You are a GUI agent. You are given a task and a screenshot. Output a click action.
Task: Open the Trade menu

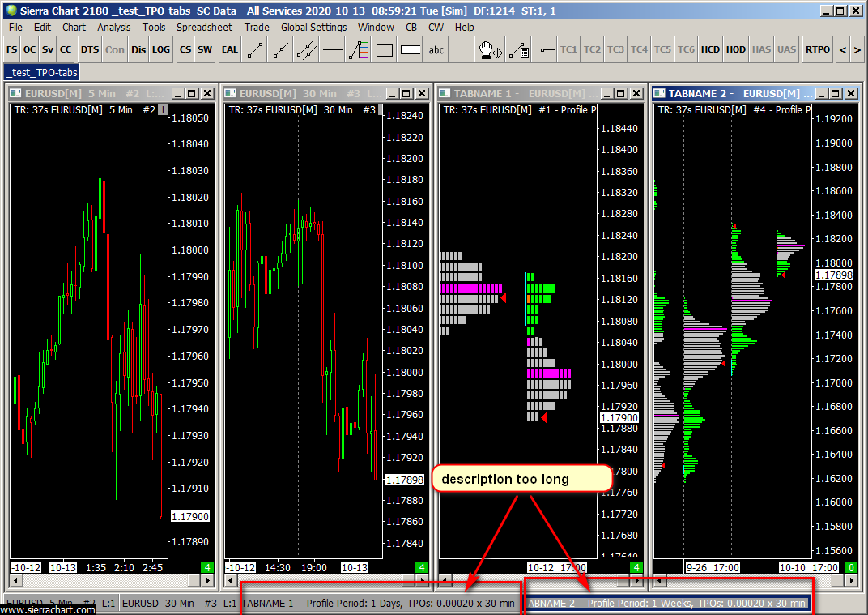pyautogui.click(x=257, y=28)
